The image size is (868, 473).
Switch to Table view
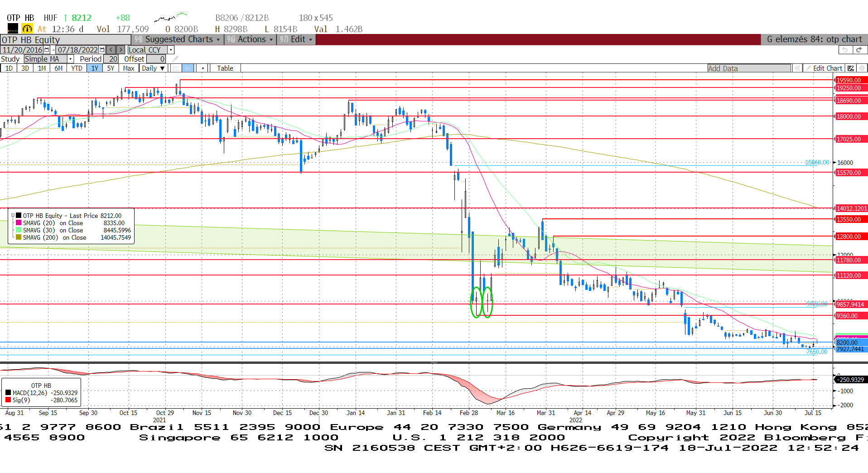(x=225, y=68)
